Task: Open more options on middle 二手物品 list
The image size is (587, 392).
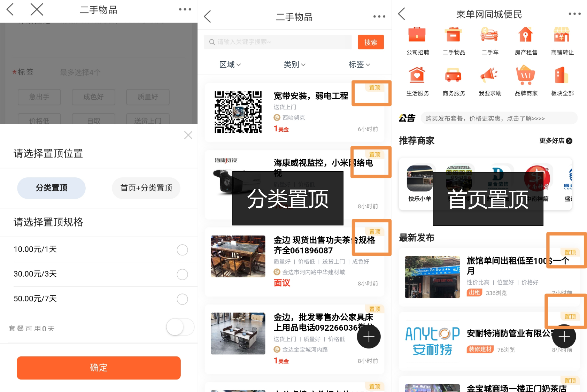Action: coord(379,16)
